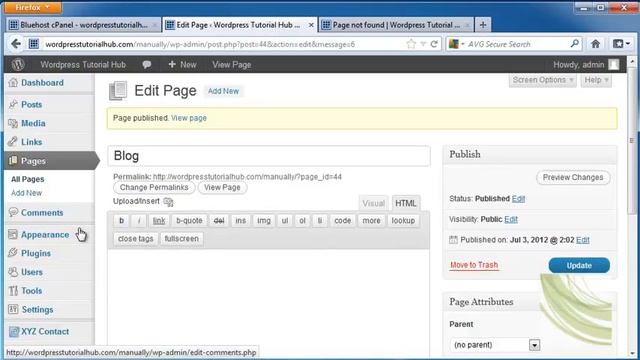Viewport: 640px width, 360px height.
Task: Open the Users menu
Action: [x=32, y=272]
